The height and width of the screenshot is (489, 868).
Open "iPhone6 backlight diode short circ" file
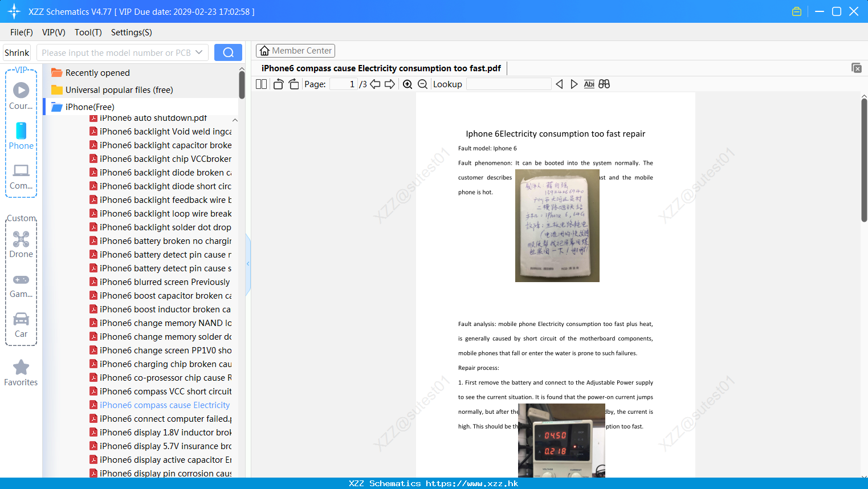pyautogui.click(x=161, y=186)
